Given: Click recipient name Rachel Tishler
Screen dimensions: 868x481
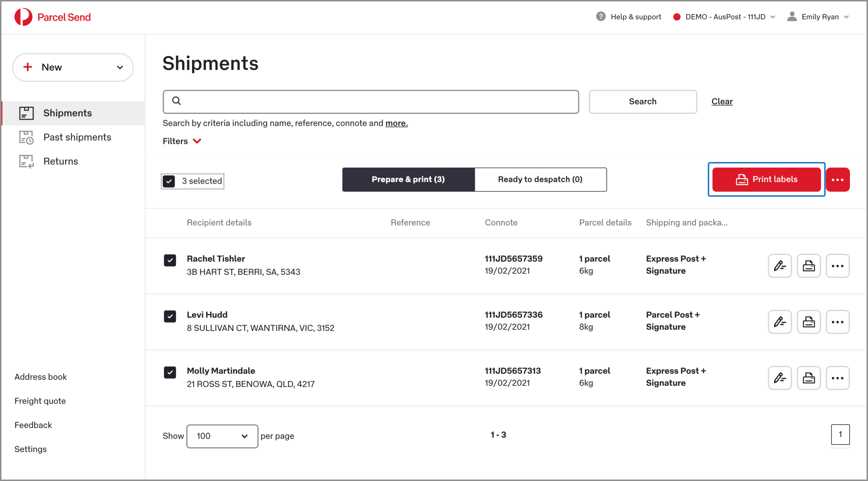Looking at the screenshot, I should click(x=216, y=259).
